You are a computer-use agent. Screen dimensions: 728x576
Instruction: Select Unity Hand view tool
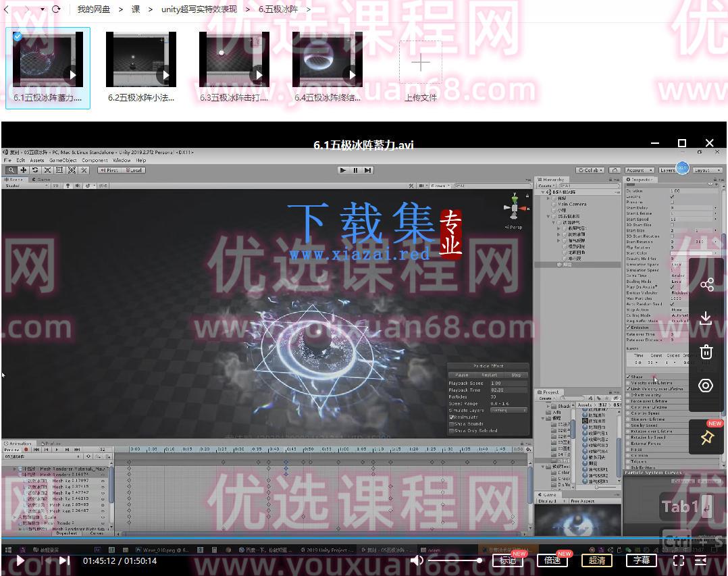(11, 170)
